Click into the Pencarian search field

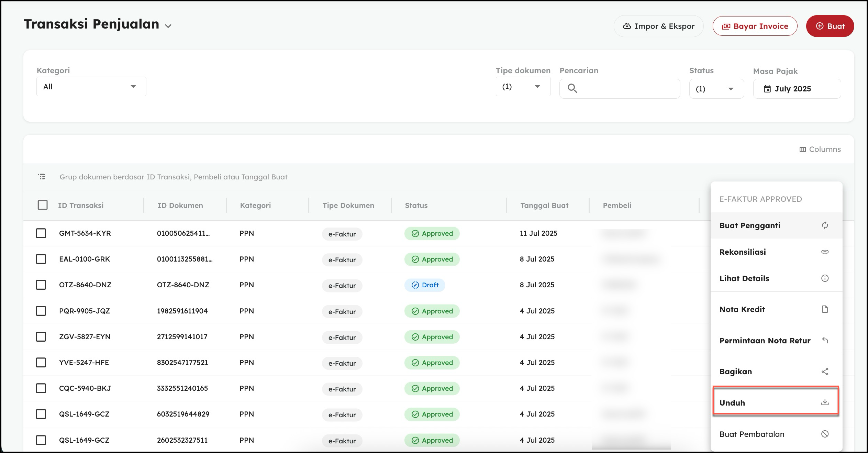coord(627,89)
